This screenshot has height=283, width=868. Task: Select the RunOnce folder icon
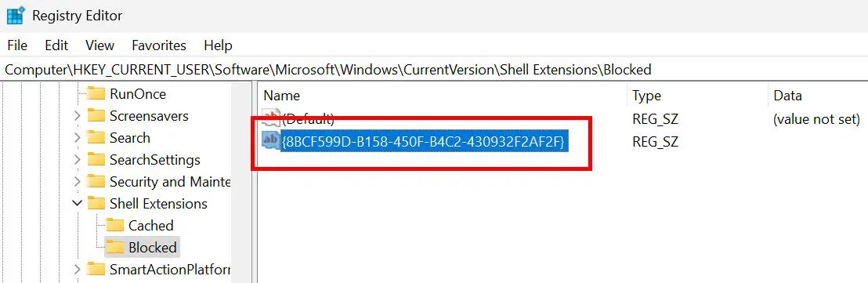click(x=96, y=93)
